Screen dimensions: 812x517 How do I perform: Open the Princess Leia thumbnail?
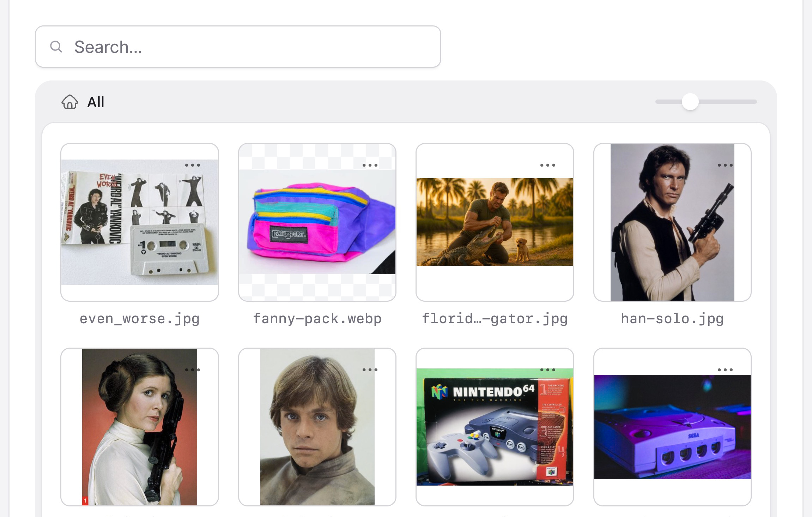point(140,427)
